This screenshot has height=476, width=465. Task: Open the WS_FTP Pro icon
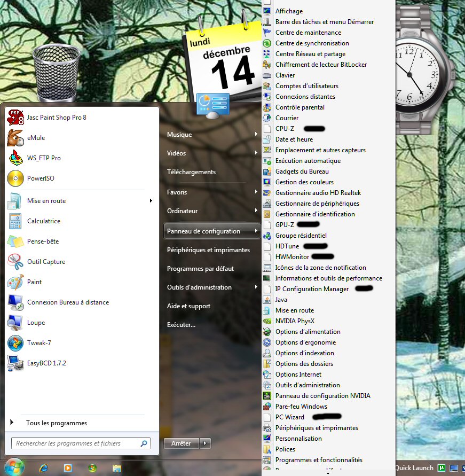click(15, 158)
